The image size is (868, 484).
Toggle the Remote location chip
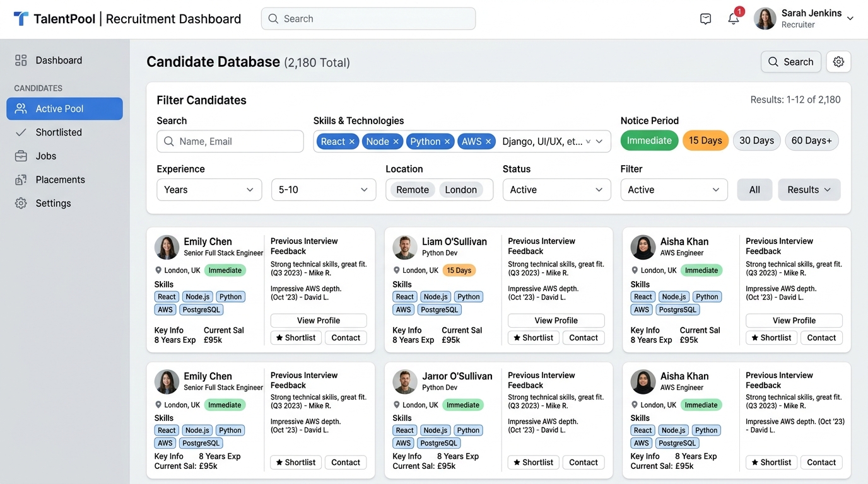(x=413, y=190)
